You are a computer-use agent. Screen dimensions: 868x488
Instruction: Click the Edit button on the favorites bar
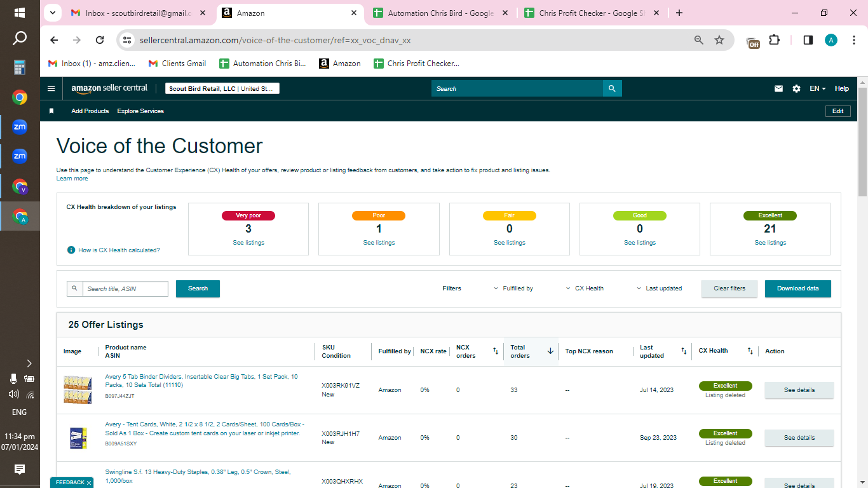837,111
